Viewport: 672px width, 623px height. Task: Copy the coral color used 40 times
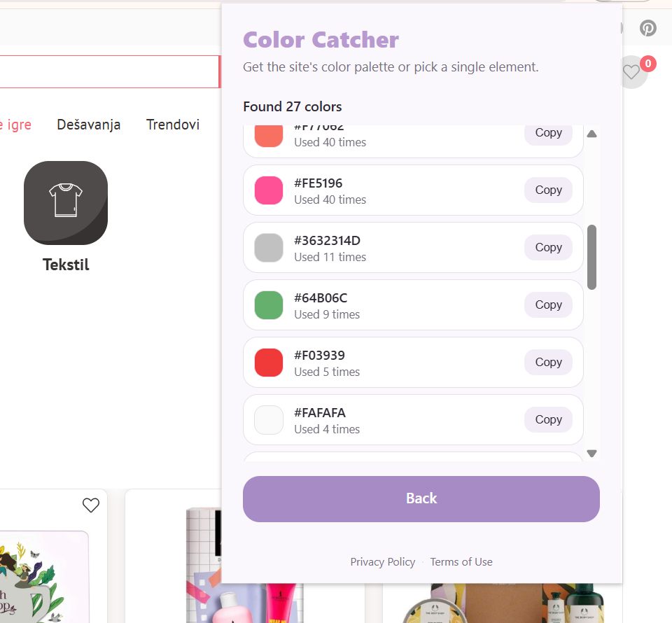548,134
